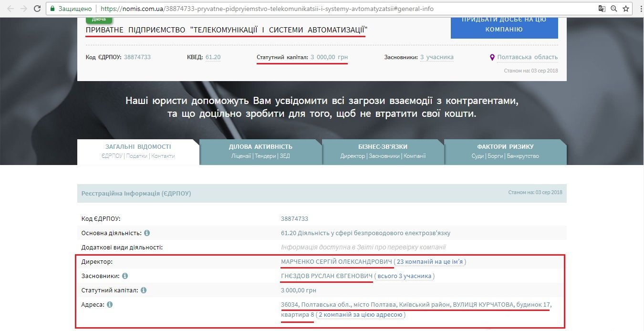
Task: Select the ФАКТОРИ РИЗИКУ tab
Action: pyautogui.click(x=506, y=151)
